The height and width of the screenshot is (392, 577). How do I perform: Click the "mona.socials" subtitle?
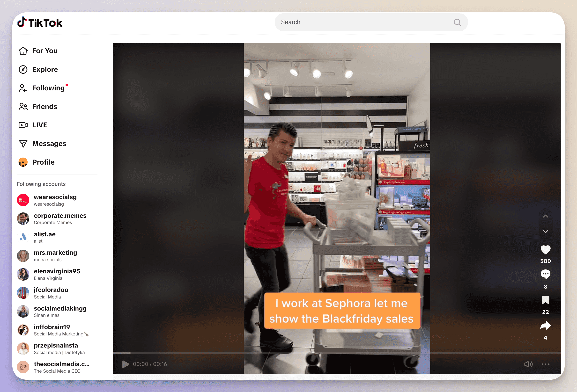click(x=48, y=260)
